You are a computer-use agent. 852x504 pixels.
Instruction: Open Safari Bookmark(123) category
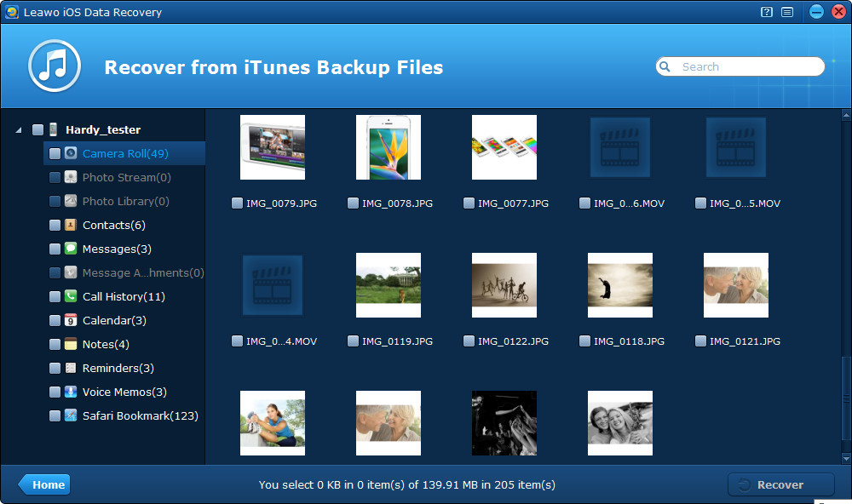click(141, 416)
